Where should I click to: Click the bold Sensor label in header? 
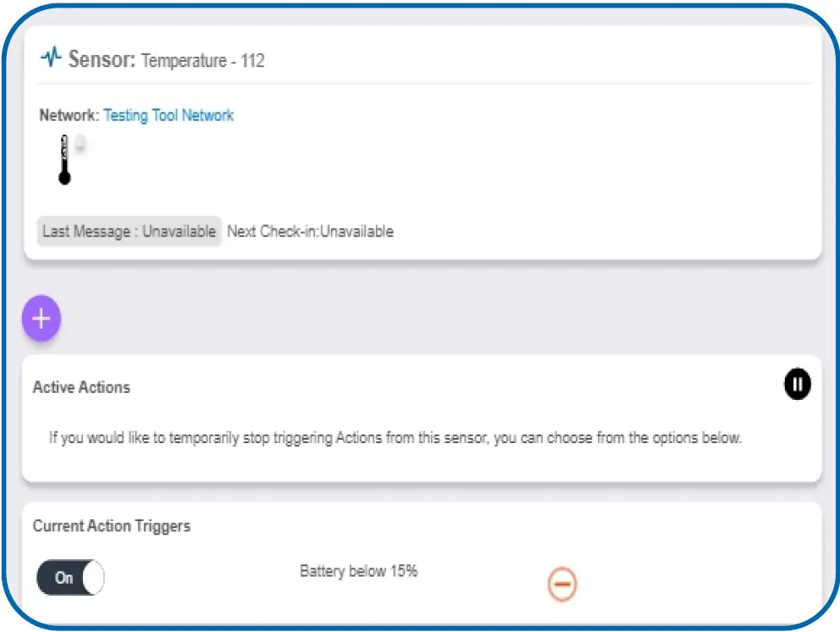click(x=102, y=59)
